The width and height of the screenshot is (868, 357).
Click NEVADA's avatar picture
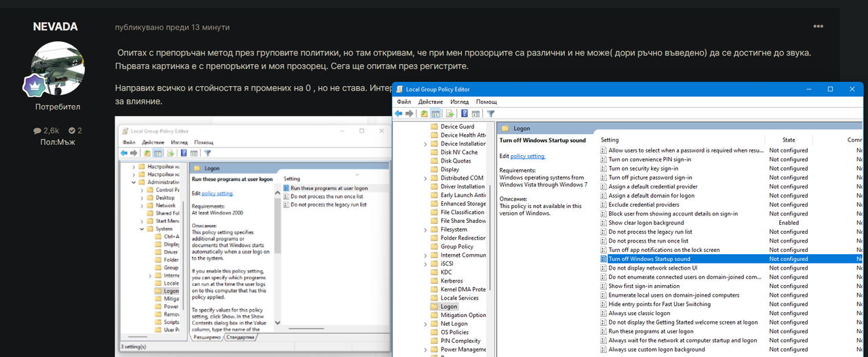(x=57, y=70)
